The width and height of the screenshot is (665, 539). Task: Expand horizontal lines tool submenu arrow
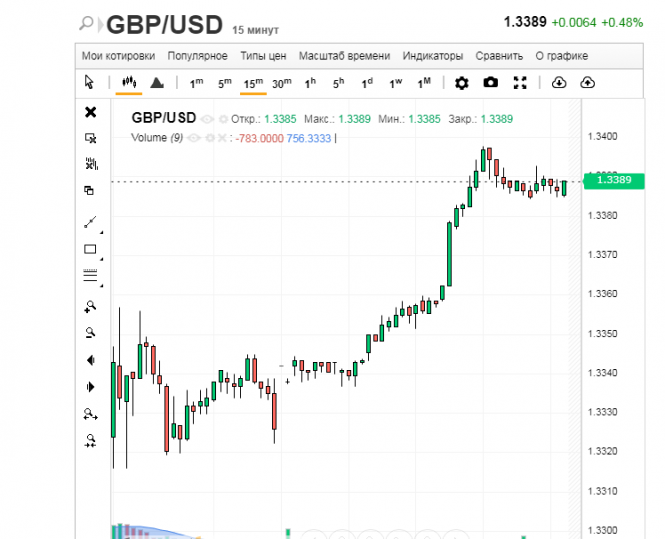101,286
